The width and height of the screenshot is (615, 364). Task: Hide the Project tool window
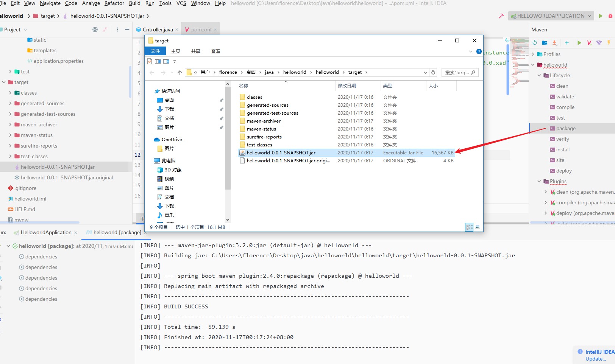pyautogui.click(x=127, y=30)
